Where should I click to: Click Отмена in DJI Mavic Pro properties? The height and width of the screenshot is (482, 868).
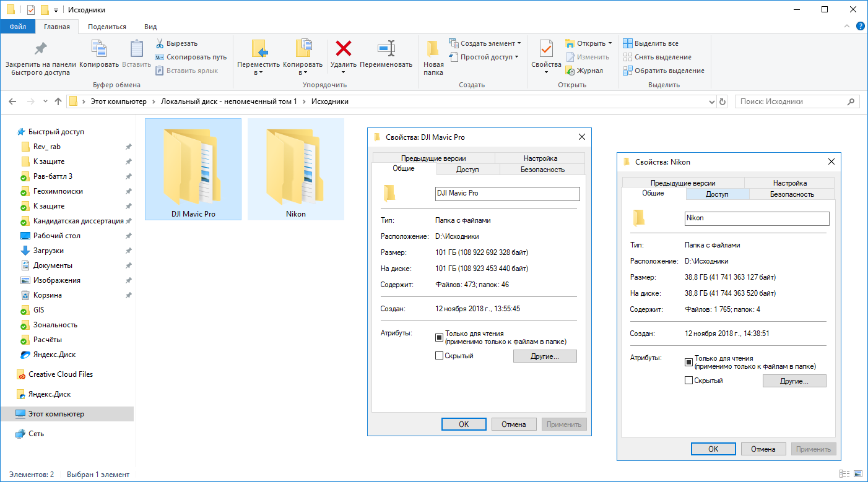(514, 424)
